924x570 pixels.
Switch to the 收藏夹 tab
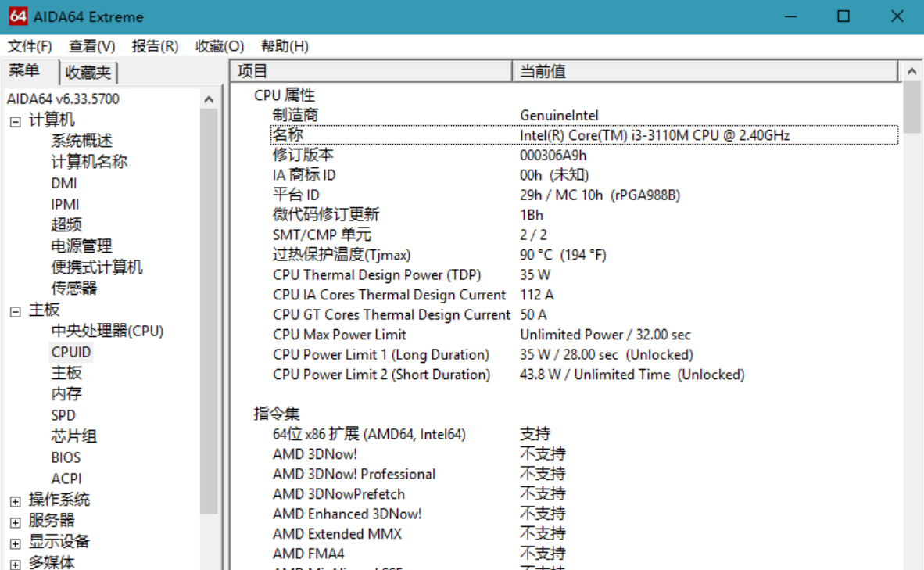click(x=88, y=73)
